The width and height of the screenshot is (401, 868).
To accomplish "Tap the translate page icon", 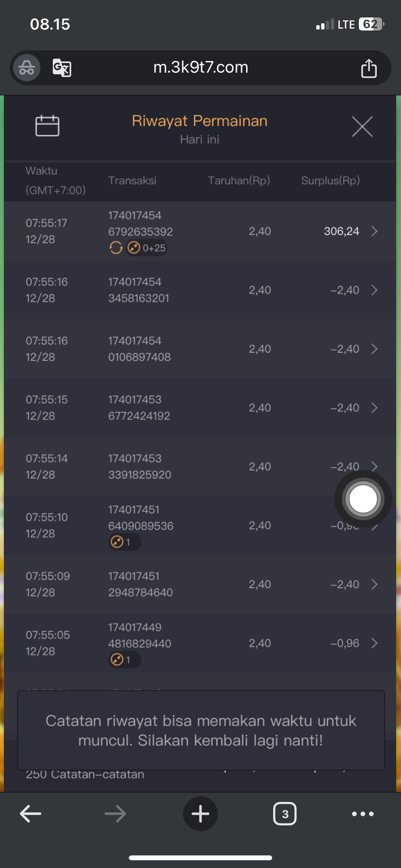I will 62,68.
